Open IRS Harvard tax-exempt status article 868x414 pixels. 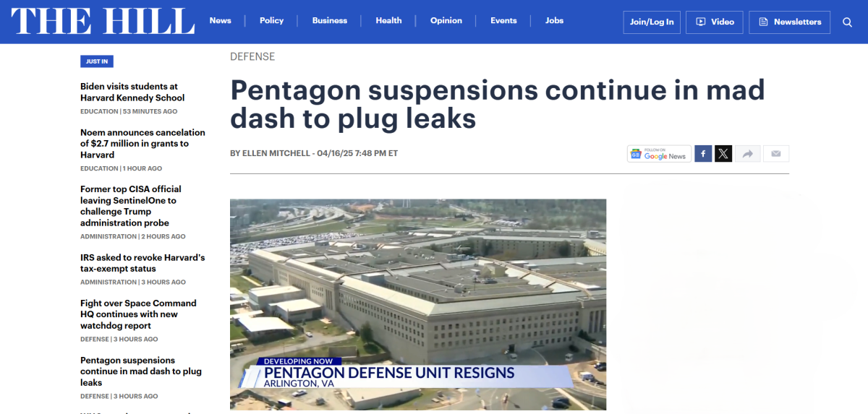click(142, 263)
